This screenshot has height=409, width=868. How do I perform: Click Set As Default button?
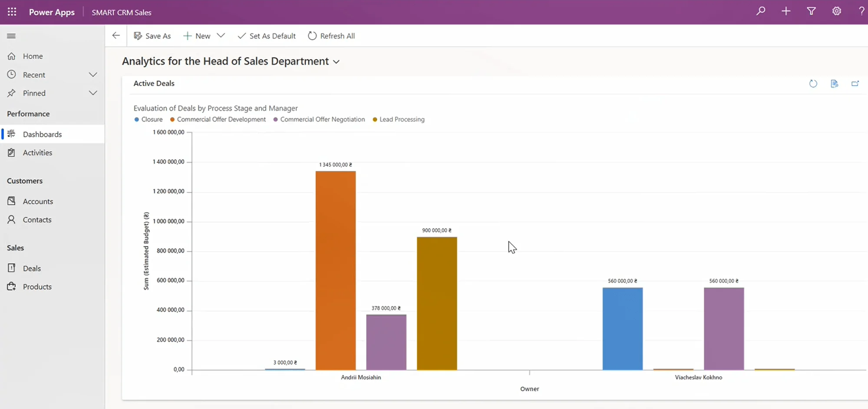click(x=267, y=36)
